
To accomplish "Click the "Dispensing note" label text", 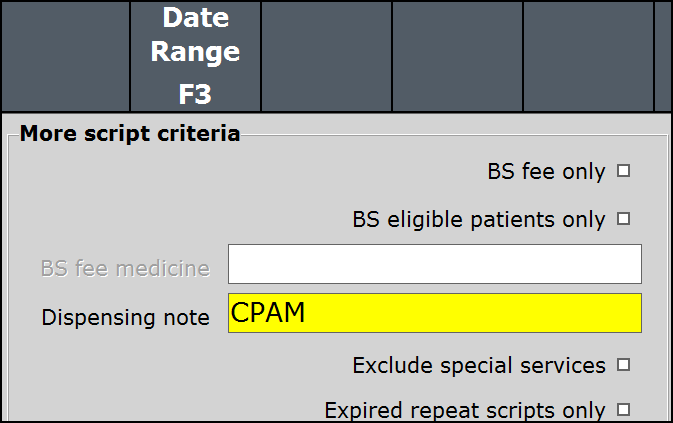I will click(x=125, y=318).
